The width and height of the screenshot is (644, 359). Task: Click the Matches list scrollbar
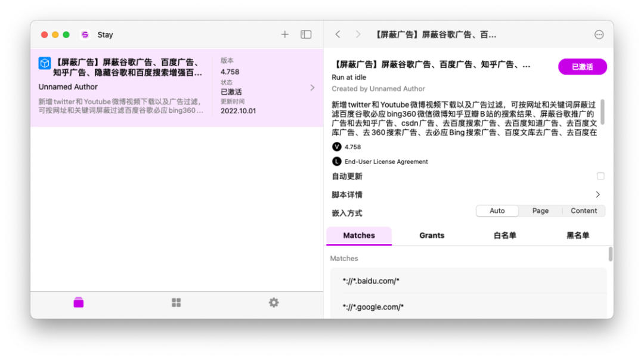click(x=611, y=254)
